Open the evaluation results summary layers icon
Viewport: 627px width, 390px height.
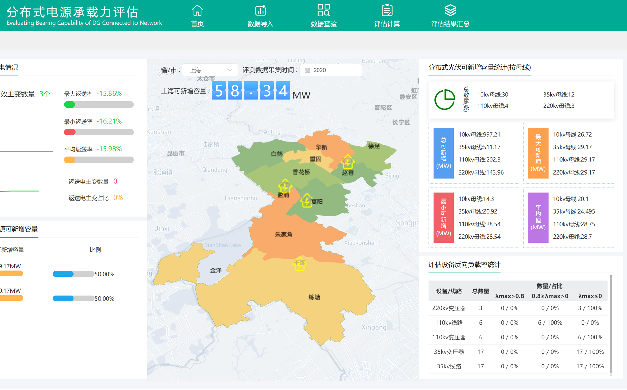pos(450,10)
